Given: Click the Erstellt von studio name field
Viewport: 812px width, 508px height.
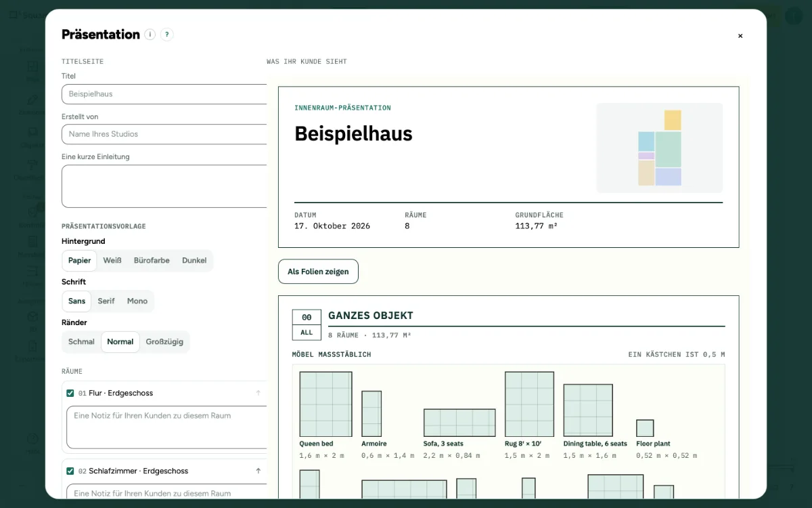Looking at the screenshot, I should [x=164, y=134].
